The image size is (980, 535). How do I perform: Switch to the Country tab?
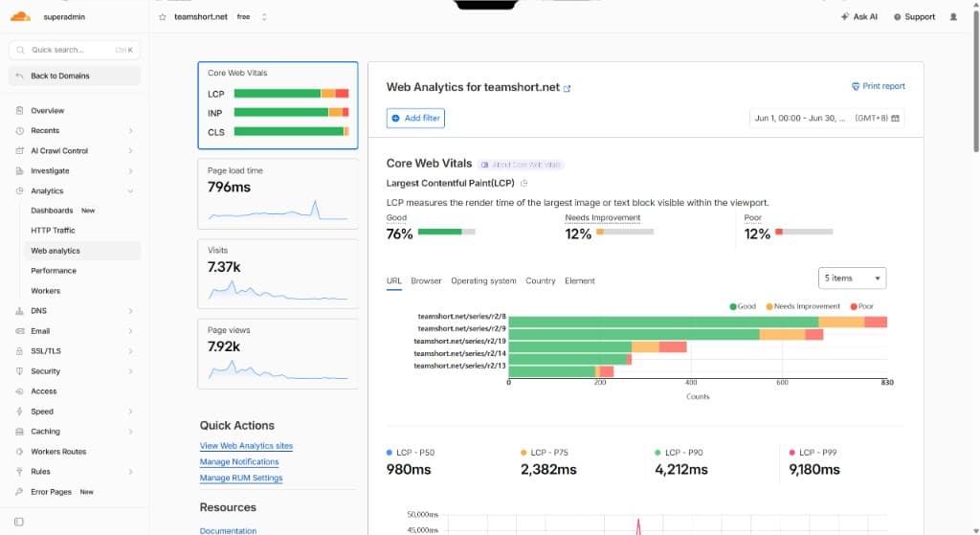pyautogui.click(x=541, y=281)
